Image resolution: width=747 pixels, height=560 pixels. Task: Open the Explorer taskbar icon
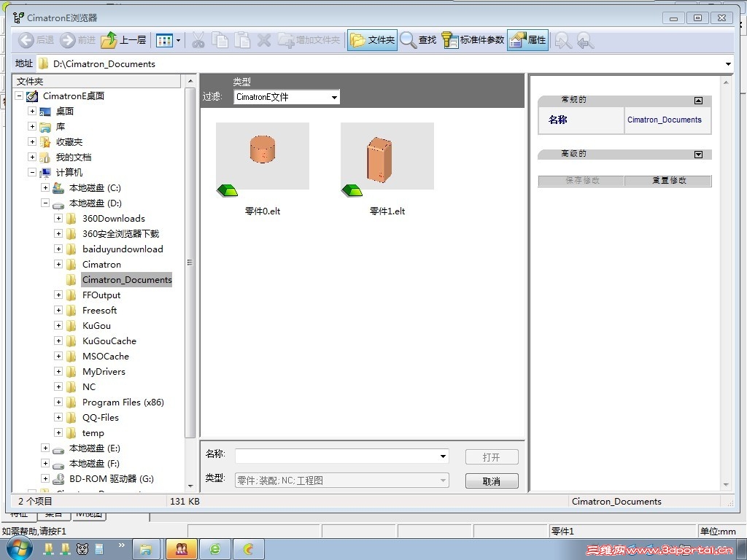pos(146,550)
